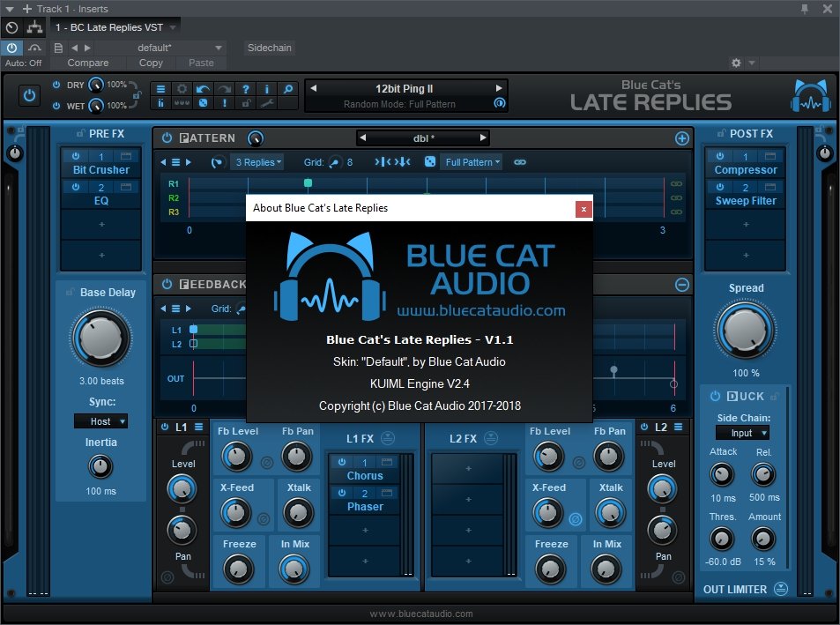Click the wrench settings icon
This screenshot has width=840, height=625.
tap(268, 104)
